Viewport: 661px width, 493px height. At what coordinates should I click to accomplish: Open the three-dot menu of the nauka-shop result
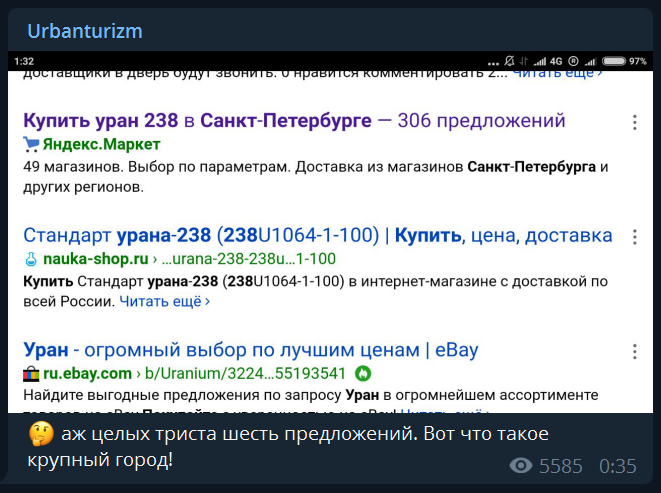634,237
